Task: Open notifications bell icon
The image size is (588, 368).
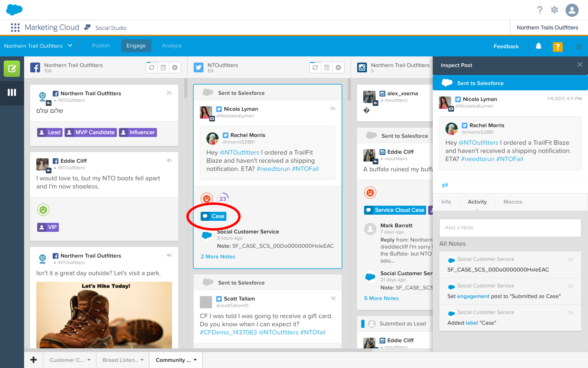Action: (x=539, y=46)
